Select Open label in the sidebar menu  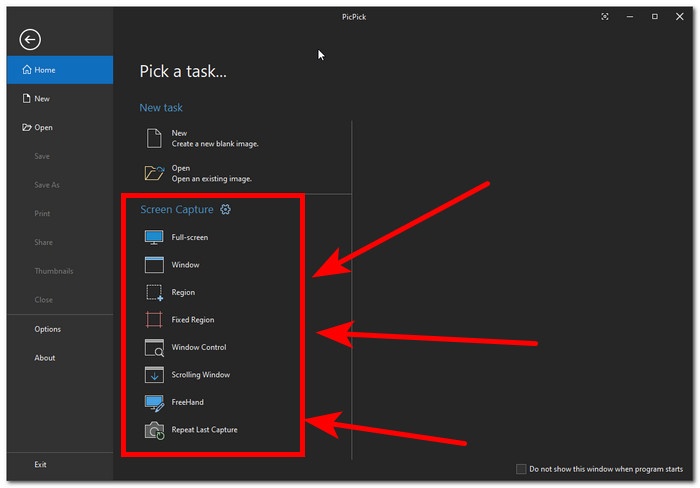(43, 128)
